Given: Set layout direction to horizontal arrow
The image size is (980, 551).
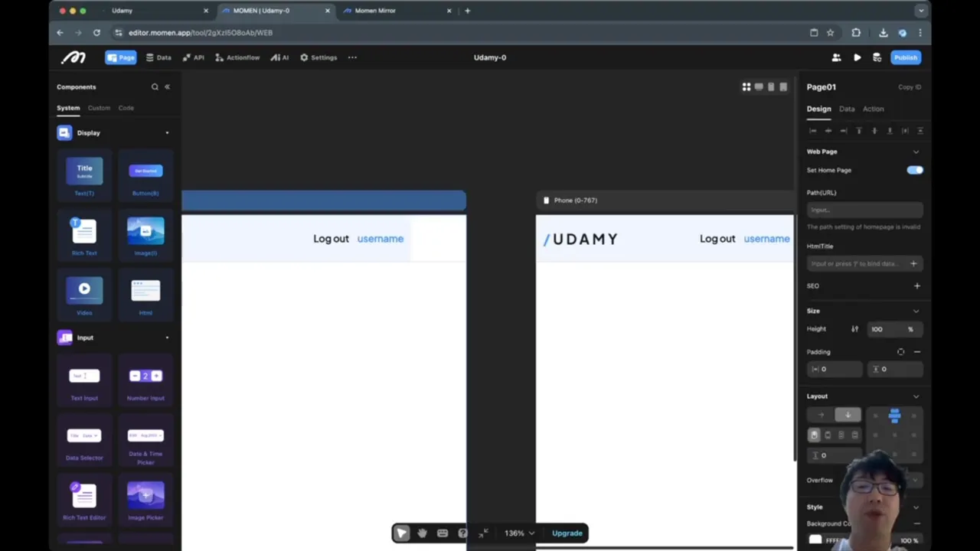Looking at the screenshot, I should (x=821, y=415).
